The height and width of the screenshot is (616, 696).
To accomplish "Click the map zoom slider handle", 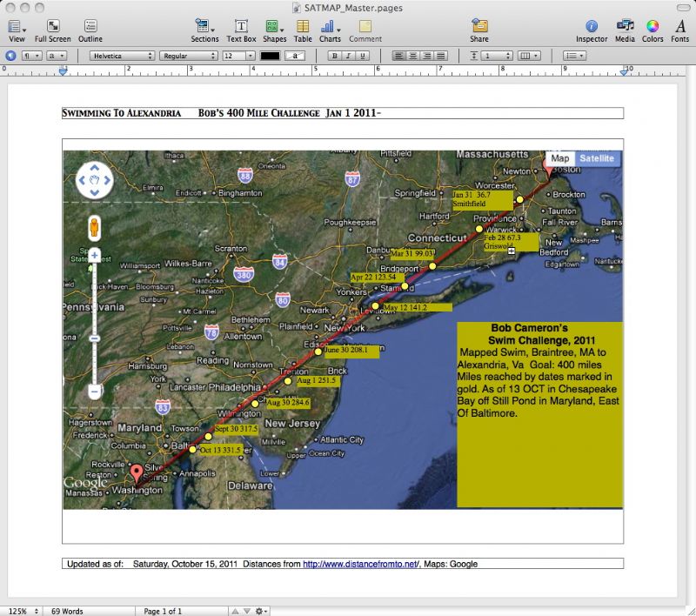I will pyautogui.click(x=94, y=338).
